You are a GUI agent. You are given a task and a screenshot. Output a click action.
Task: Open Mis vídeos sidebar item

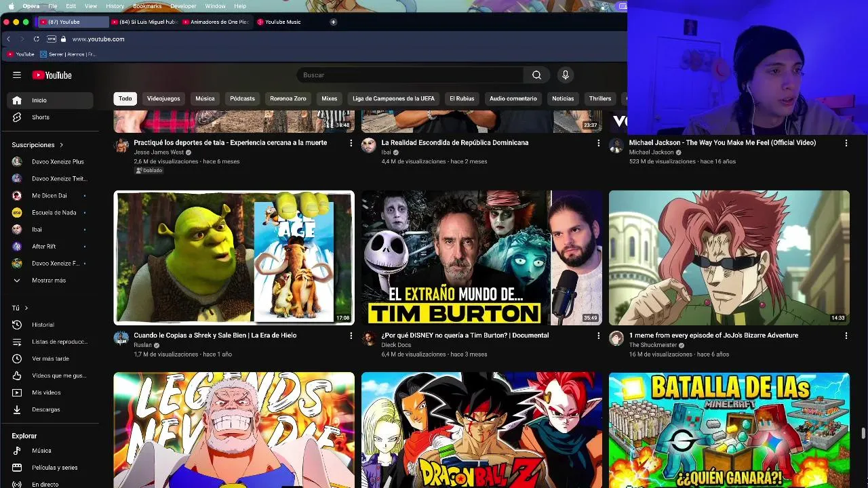tap(50, 392)
